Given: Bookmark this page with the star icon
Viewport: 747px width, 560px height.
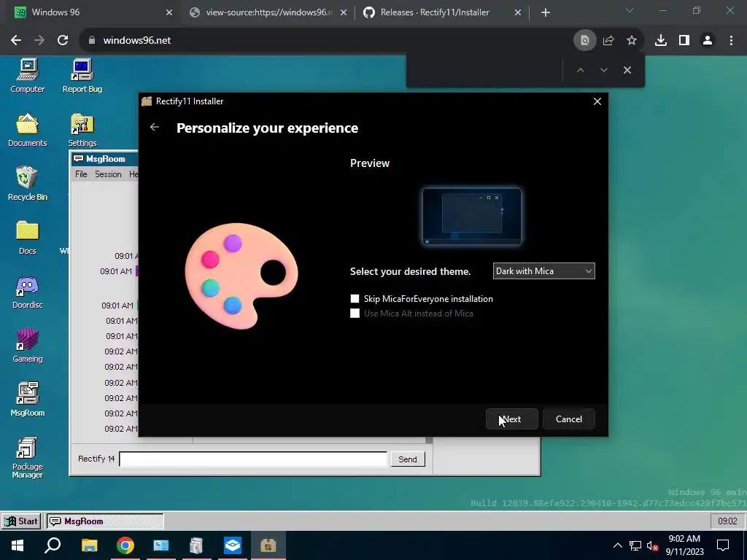Looking at the screenshot, I should [x=632, y=41].
